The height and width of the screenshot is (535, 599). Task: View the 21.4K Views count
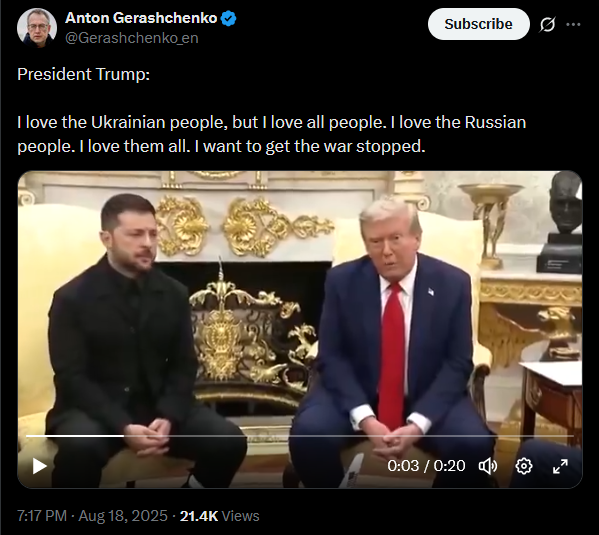tap(219, 516)
